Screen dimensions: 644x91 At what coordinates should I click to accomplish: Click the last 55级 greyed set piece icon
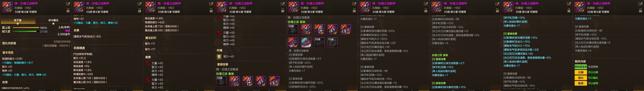click(332, 43)
